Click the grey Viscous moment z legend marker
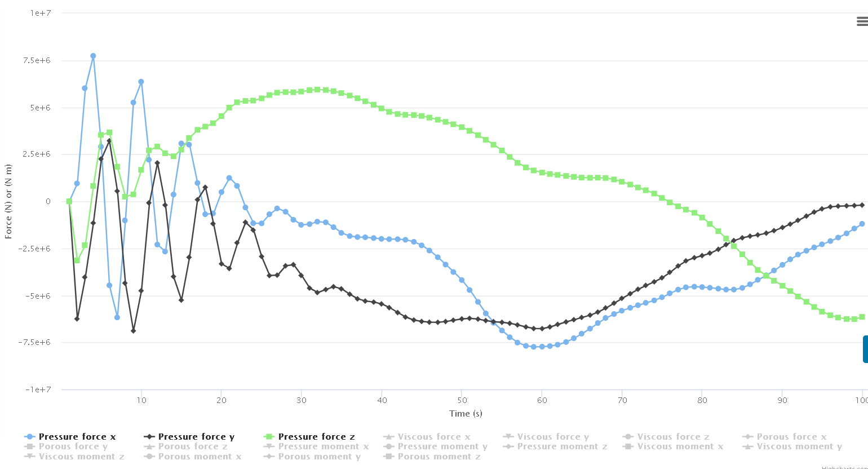 pos(30,457)
